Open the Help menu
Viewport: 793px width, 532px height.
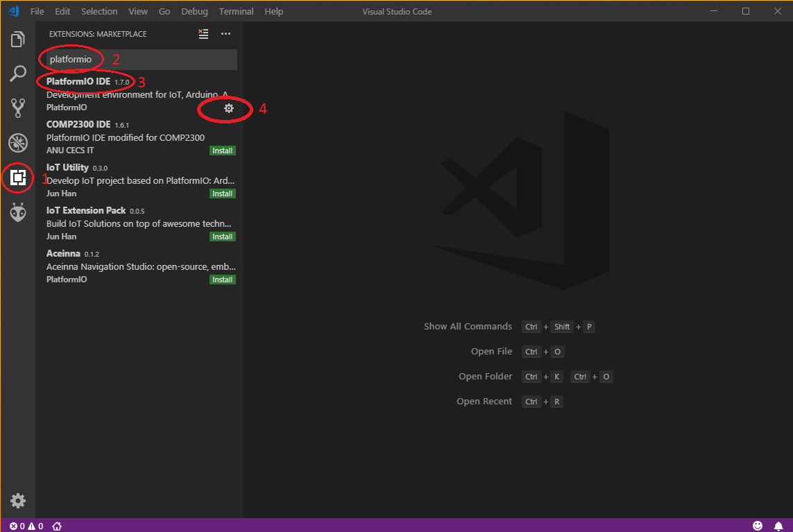pyautogui.click(x=273, y=11)
